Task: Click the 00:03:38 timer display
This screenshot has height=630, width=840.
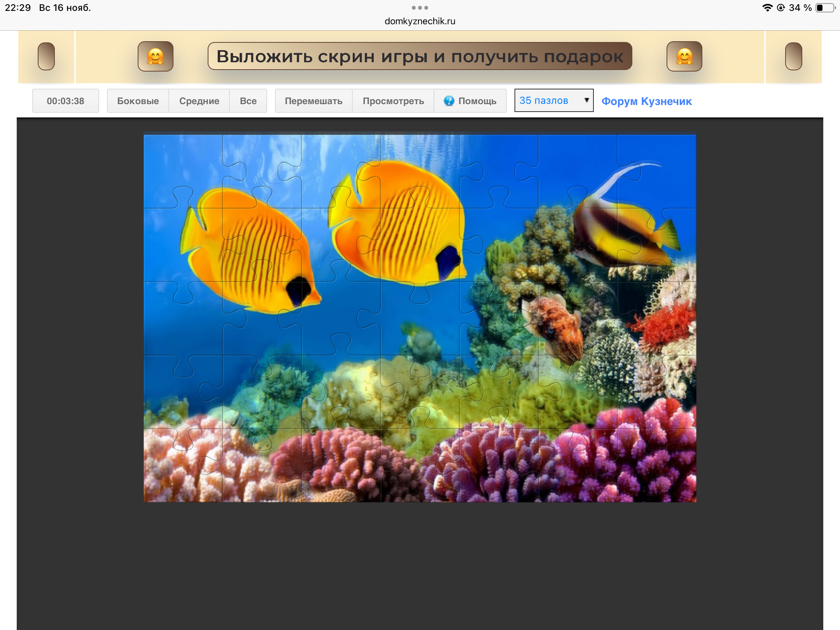Action: click(65, 101)
